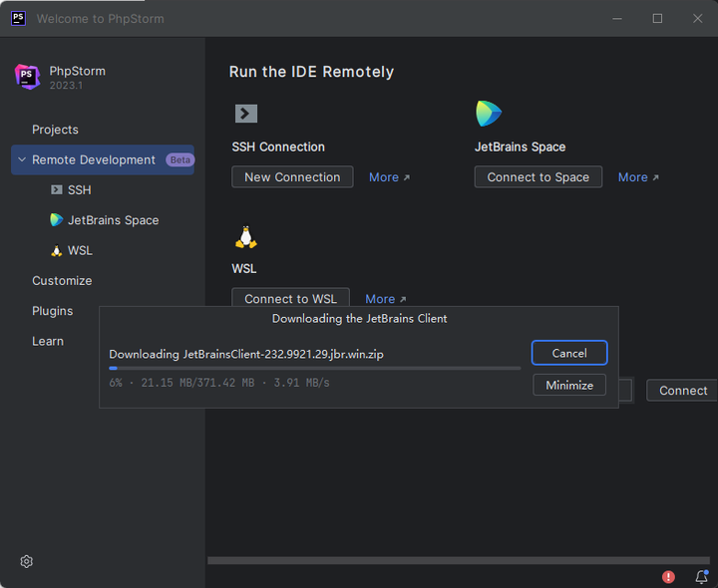Go to the Customize section
This screenshot has width=718, height=588.
62,281
